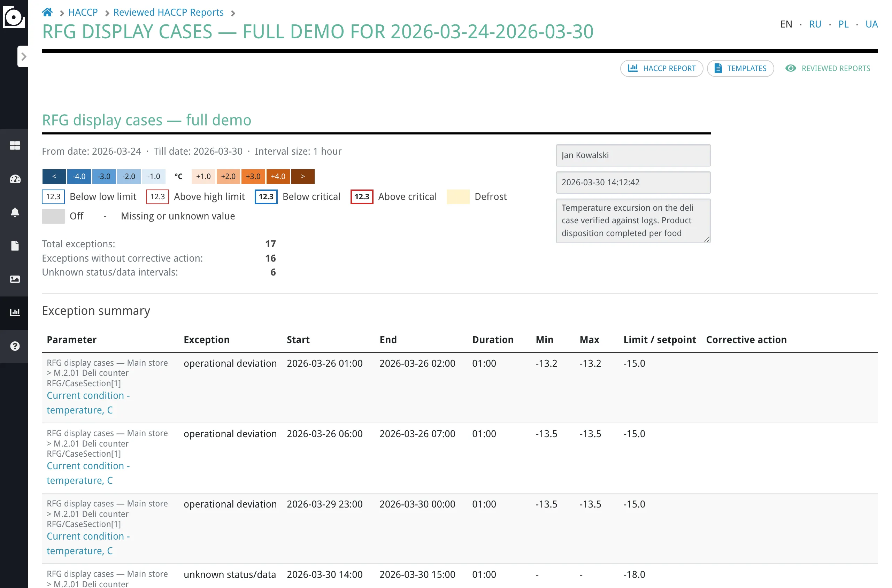Click the Corrective action column header
Screen dimensions: 892x588
coord(746,340)
